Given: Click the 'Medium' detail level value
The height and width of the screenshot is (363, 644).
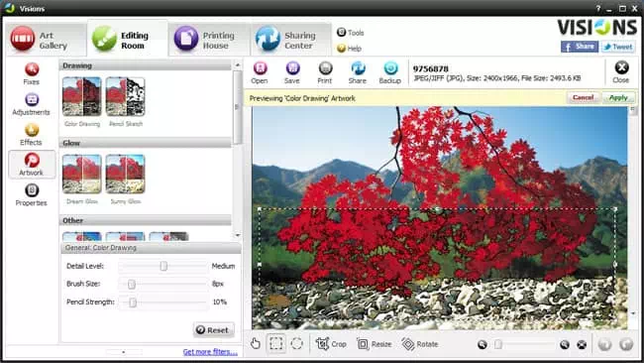Looking at the screenshot, I should (x=223, y=266).
